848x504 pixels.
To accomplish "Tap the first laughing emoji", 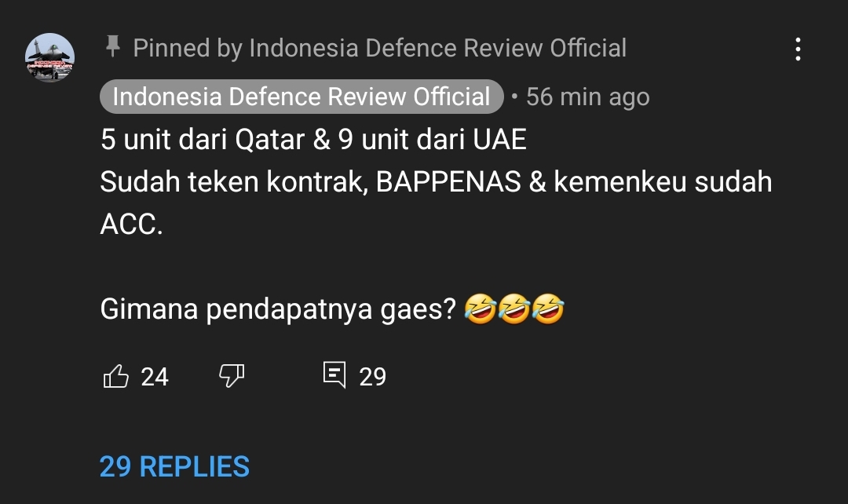I will tap(481, 309).
